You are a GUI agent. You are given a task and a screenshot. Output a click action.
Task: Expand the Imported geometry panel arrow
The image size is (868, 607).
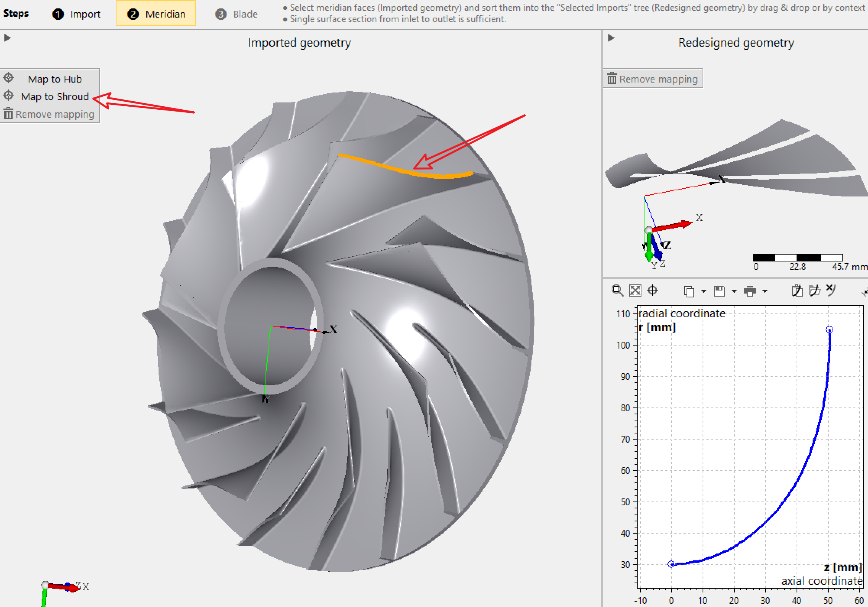pos(7,38)
